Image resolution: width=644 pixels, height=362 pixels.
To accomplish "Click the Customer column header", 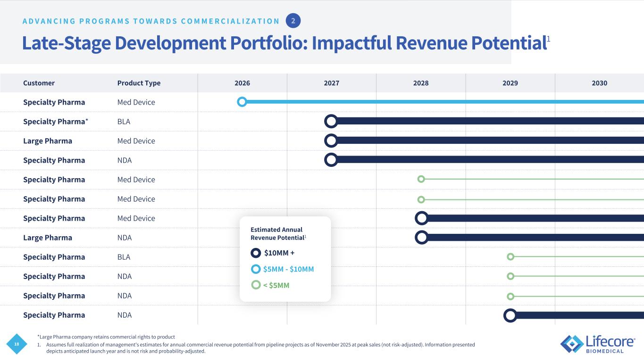I will coord(39,83).
